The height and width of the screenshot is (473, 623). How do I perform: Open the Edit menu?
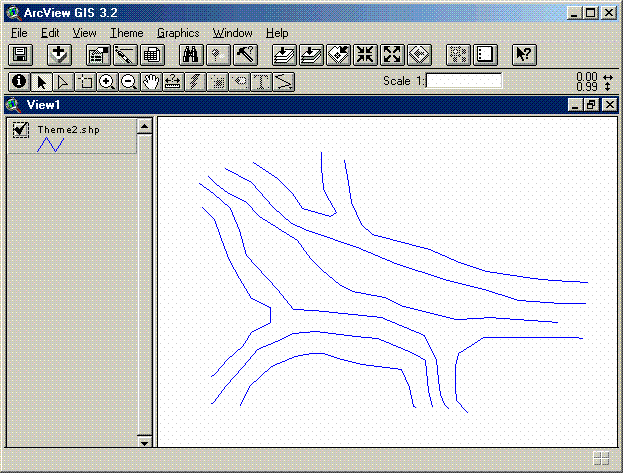50,33
